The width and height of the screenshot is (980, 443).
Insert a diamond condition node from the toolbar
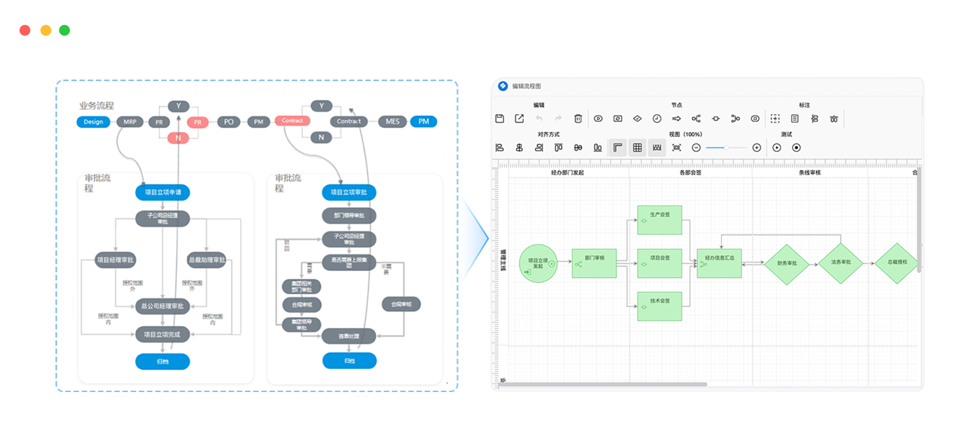637,119
